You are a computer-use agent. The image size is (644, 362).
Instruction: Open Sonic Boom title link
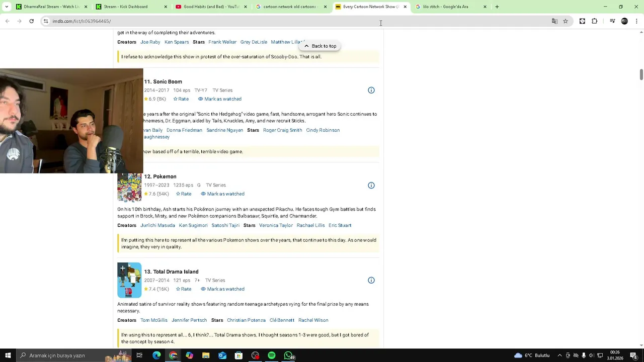tap(163, 82)
